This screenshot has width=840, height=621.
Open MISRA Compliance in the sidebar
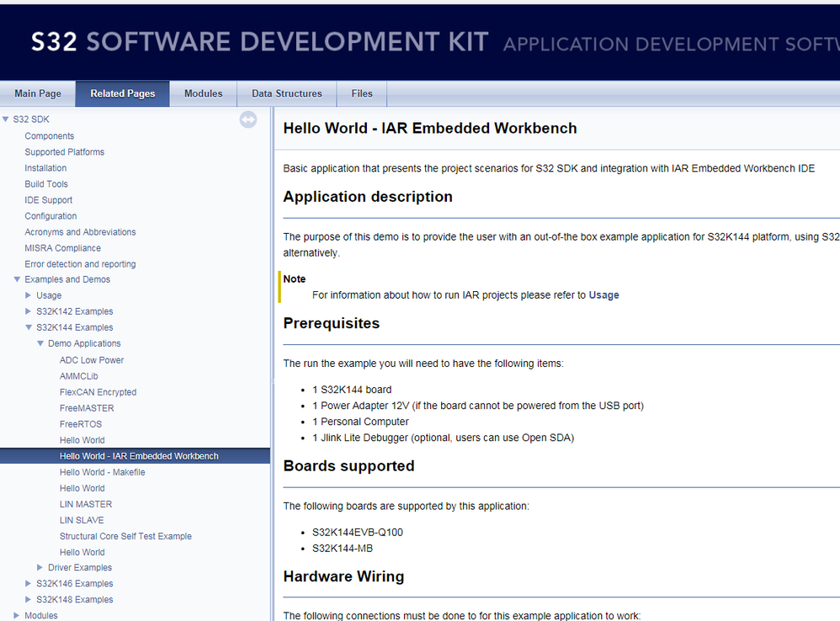62,248
